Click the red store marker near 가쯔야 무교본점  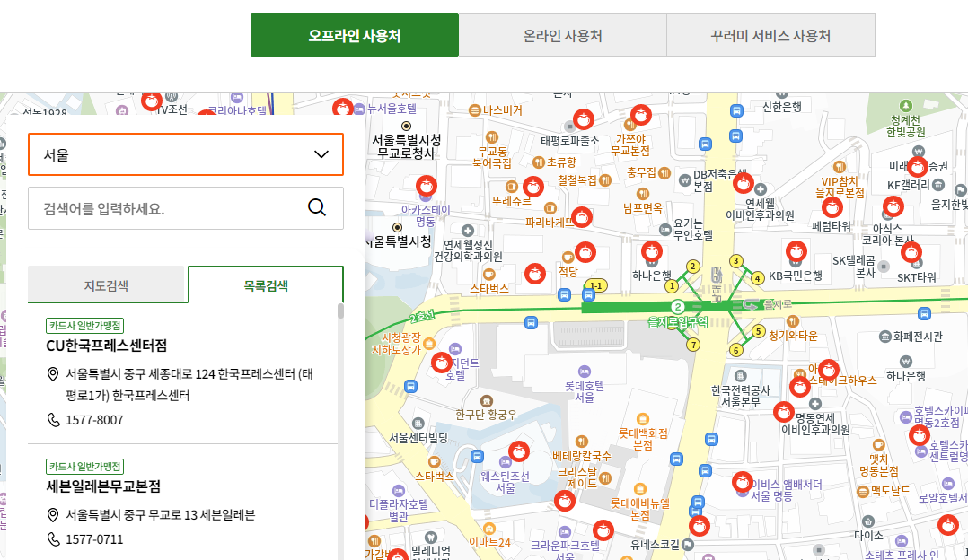click(x=641, y=115)
